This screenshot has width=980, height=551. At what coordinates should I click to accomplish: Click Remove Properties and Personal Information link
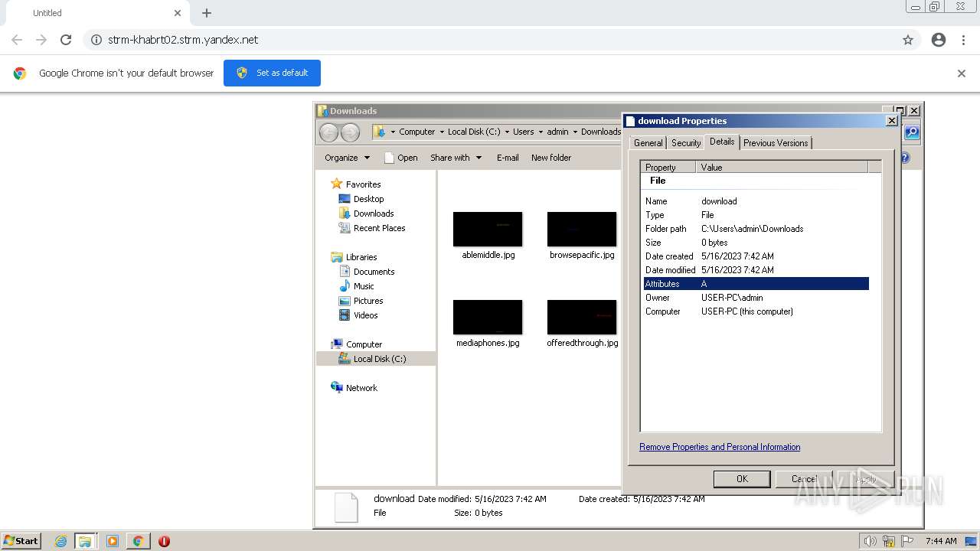click(720, 447)
